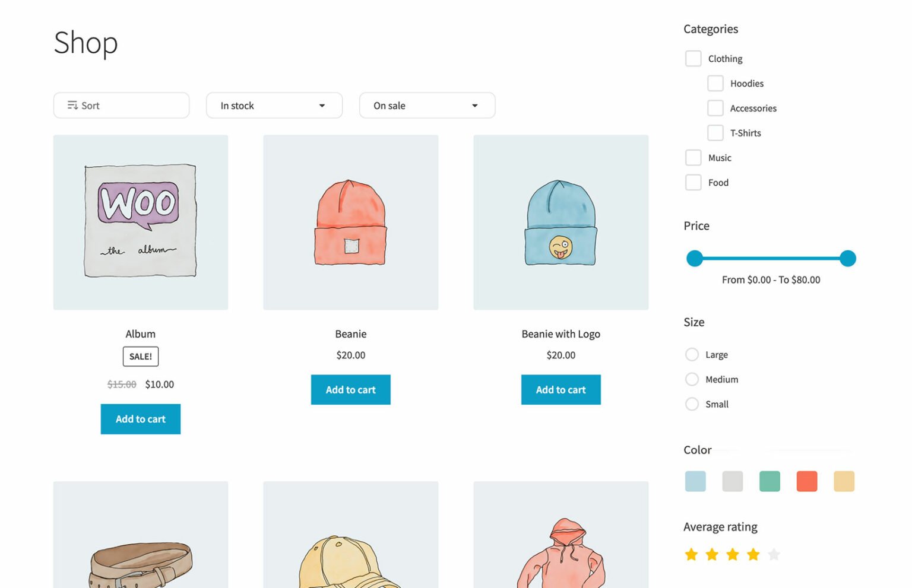Viewport: 912px width, 588px height.
Task: Enable the Clothing category filter
Action: tap(693, 58)
